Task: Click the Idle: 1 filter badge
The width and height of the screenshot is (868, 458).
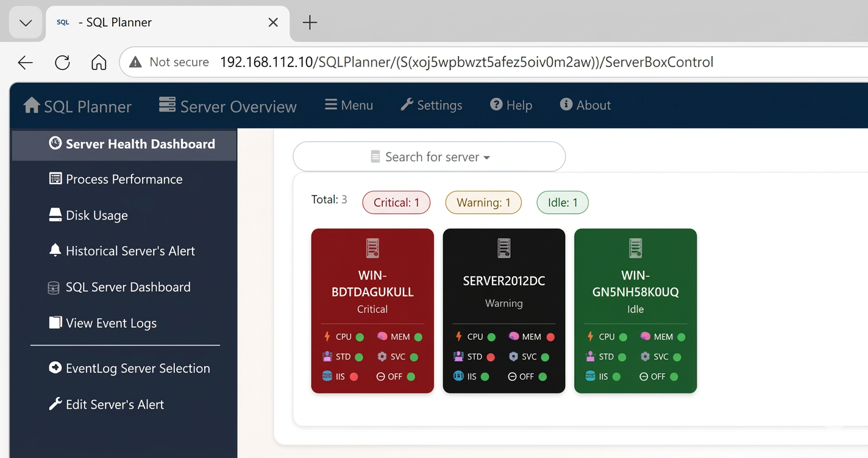Action: pyautogui.click(x=562, y=202)
